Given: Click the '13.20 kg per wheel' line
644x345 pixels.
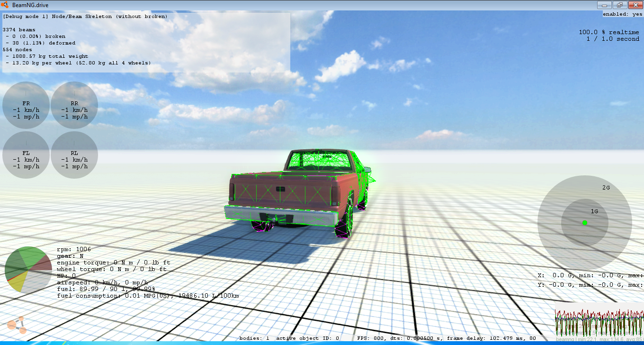Looking at the screenshot, I should (78, 63).
